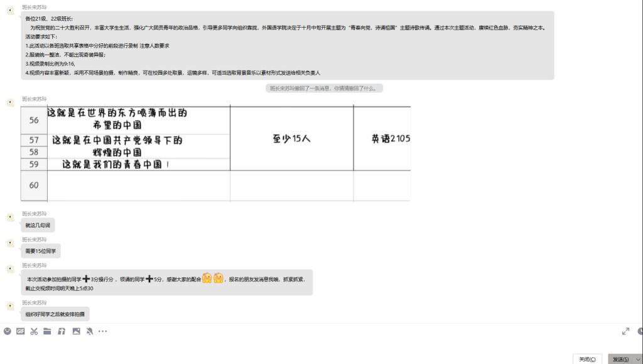Toggle the muted bell notification icon
This screenshot has height=364, width=643.
click(90, 331)
